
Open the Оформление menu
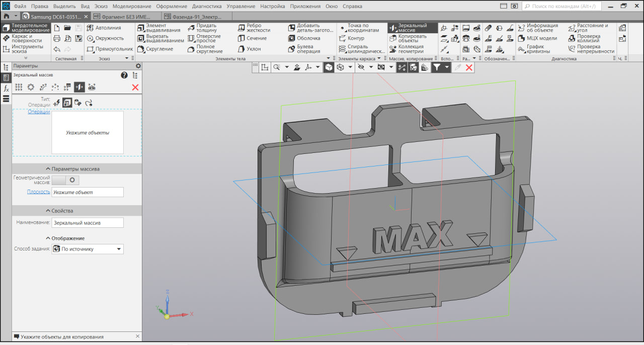(172, 7)
